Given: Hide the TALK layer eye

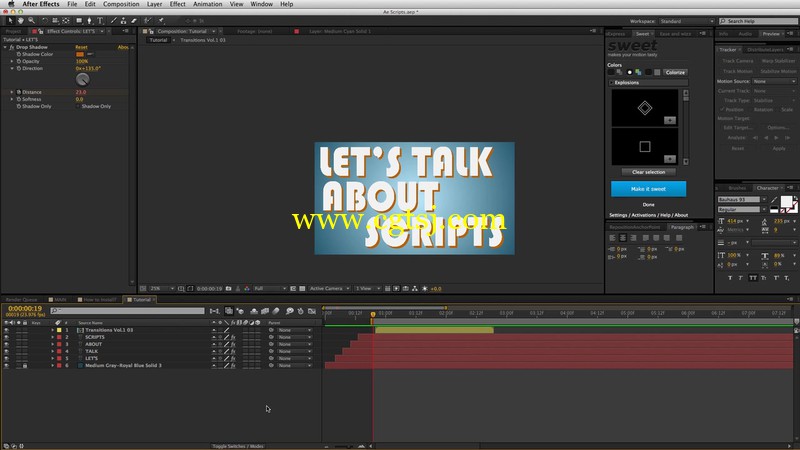Looking at the screenshot, I should [x=6, y=352].
